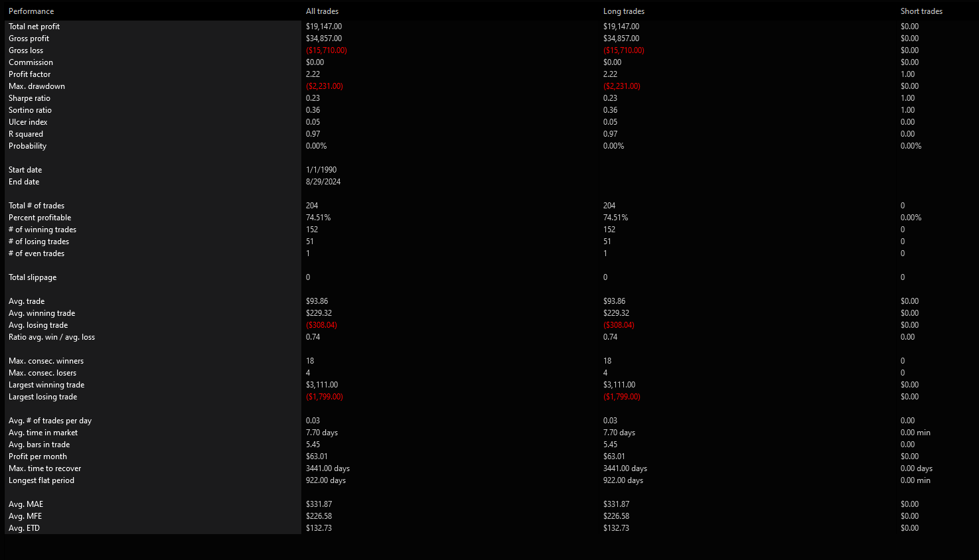Select the 'Max. consec. losers' label
The image size is (979, 560).
(42, 373)
